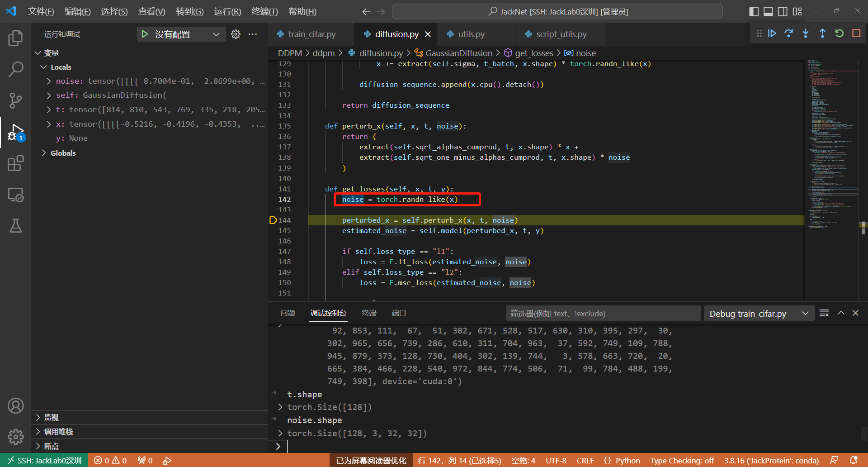Open the Extensions view

[x=15, y=163]
